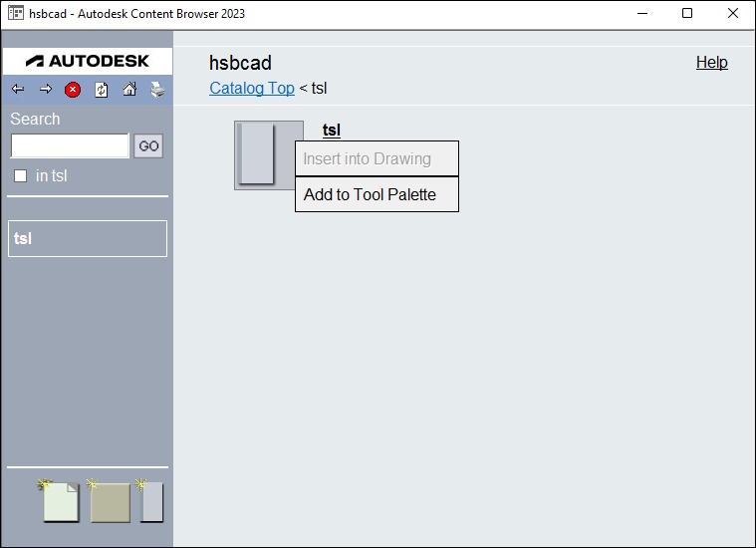Click the hsbcad catalog heading
This screenshot has width=756, height=548.
point(240,63)
